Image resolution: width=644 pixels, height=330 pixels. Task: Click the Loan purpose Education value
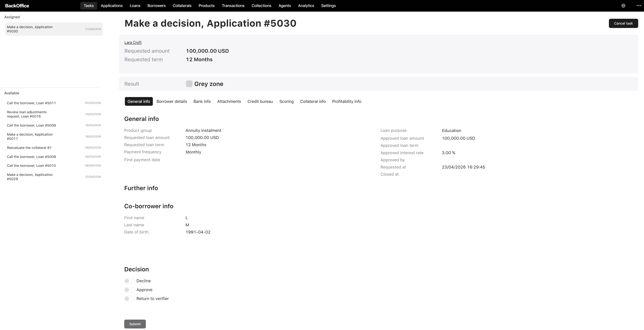[x=451, y=131]
